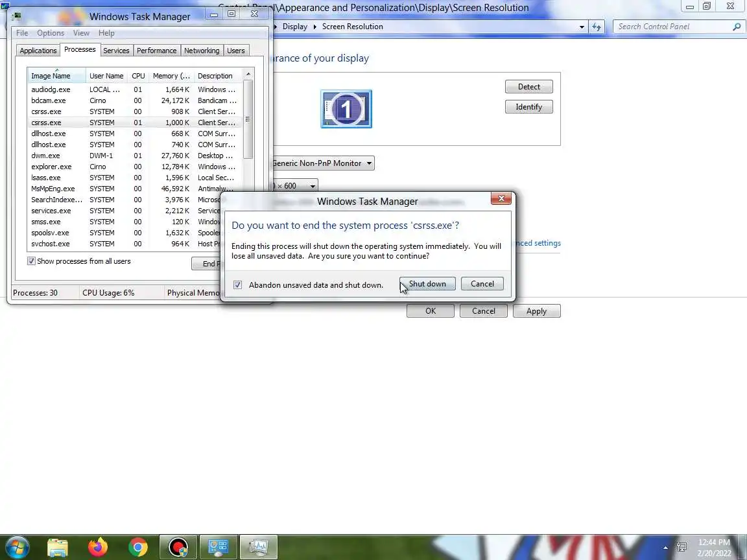
Task: Click the Display breadcrumb separator arrow
Action: 315,27
